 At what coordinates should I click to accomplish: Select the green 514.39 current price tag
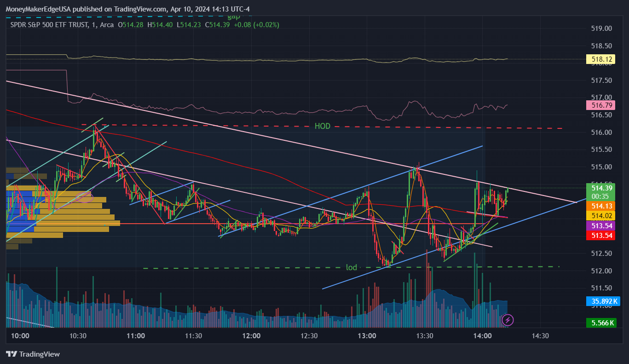(x=601, y=188)
